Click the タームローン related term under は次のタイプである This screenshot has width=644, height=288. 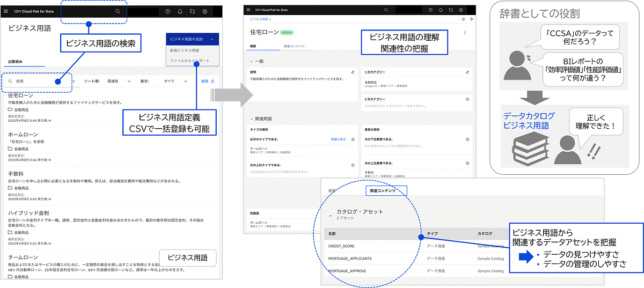pyautogui.click(x=260, y=147)
